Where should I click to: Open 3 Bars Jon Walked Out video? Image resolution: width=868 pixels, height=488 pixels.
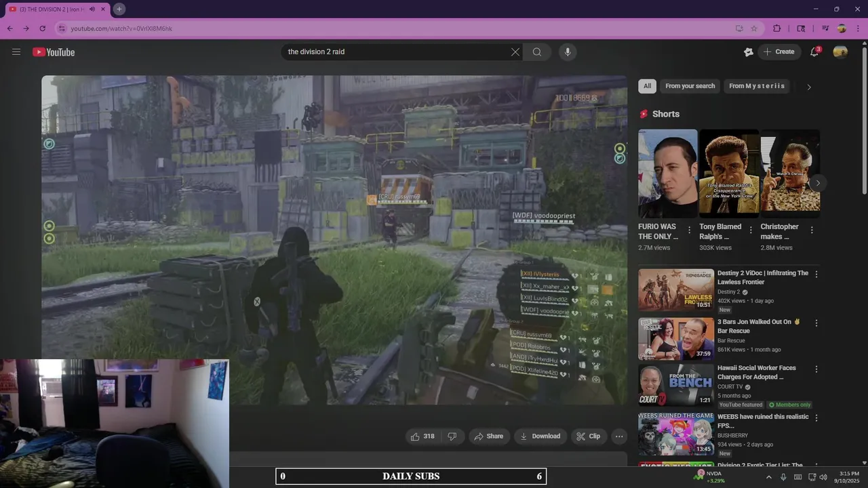(759, 327)
